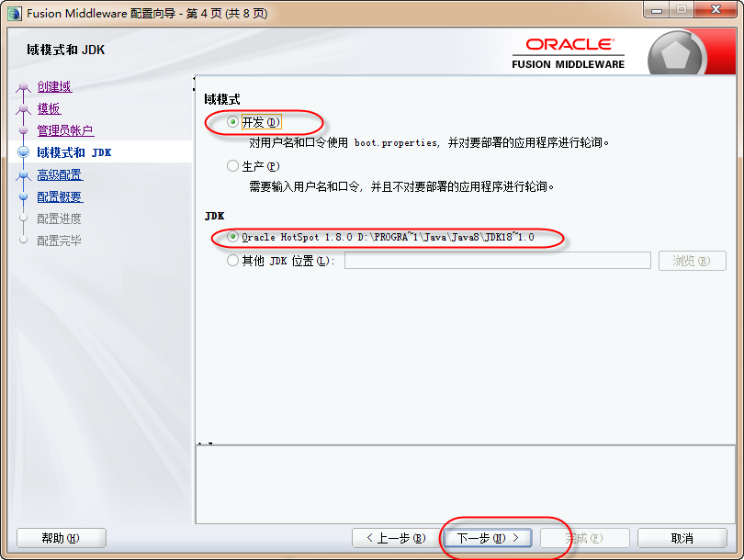
Task: Click the 生产 mode description text
Action: tap(402, 187)
